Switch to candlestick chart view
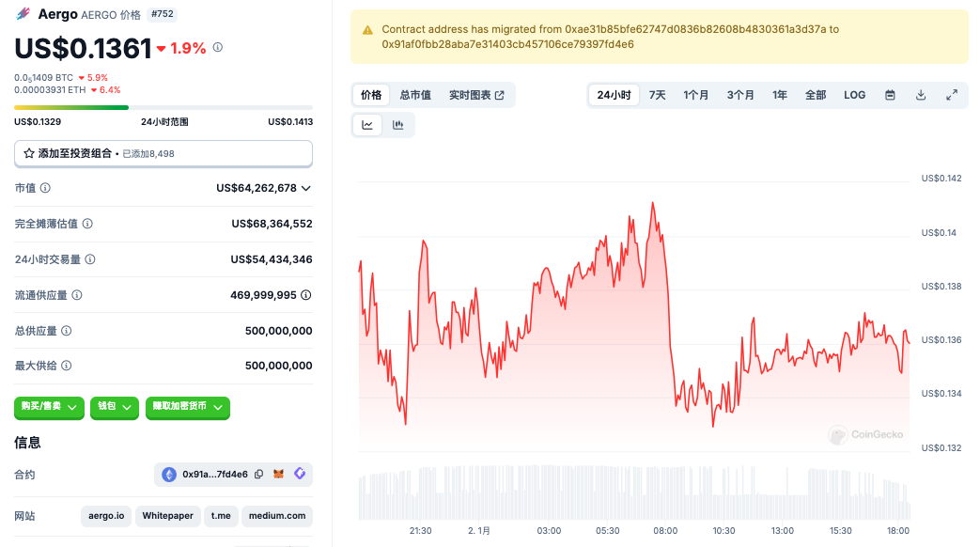The width and height of the screenshot is (980, 547). (398, 125)
